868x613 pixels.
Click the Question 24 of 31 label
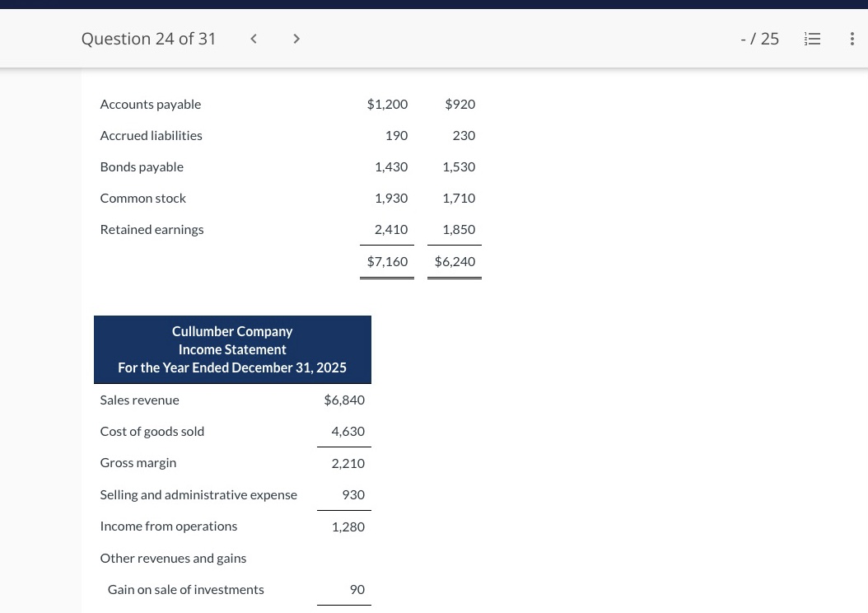[x=148, y=38]
